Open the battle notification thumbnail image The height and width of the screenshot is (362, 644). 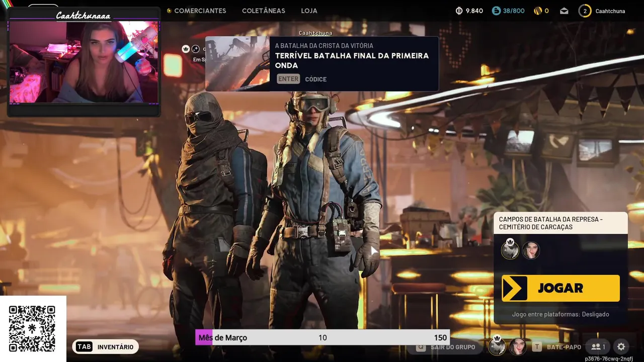click(x=237, y=64)
